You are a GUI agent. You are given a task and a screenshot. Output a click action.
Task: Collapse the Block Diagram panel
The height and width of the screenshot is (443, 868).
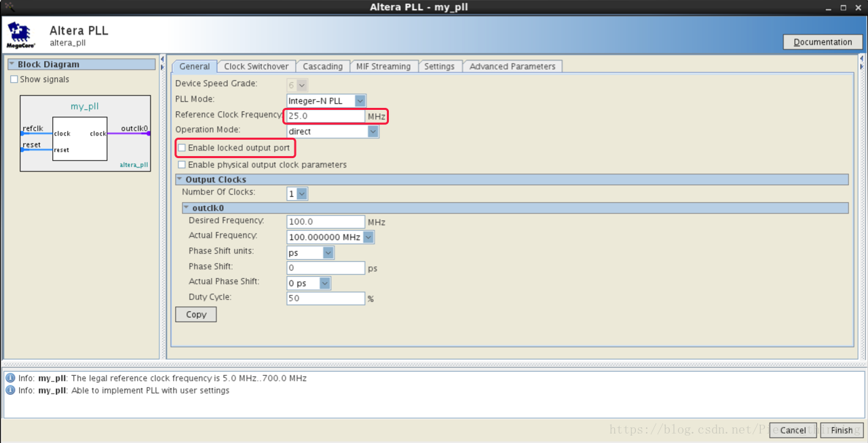pos(12,64)
